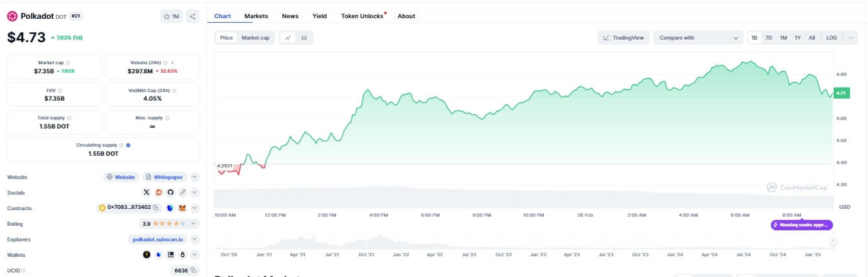Toggle LOG scale on the chart
This screenshot has width=868, height=277.
point(831,38)
